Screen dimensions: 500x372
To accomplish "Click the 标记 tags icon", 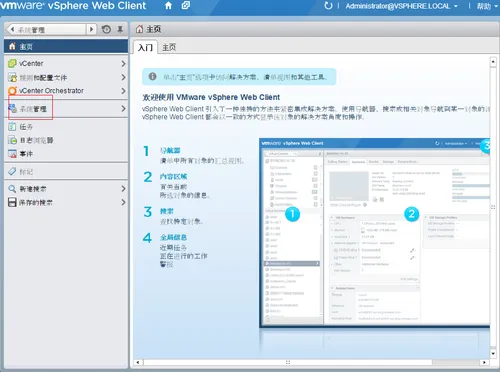I will tap(12, 171).
